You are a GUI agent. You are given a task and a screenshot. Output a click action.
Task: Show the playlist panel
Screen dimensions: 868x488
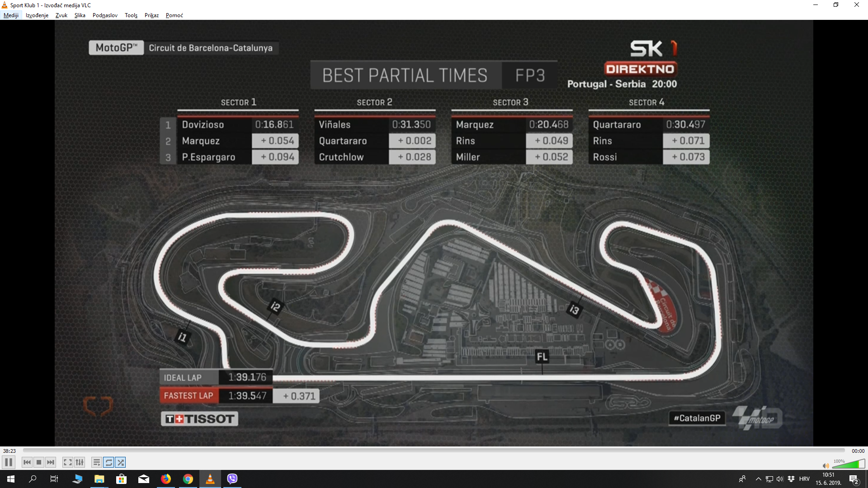point(97,462)
